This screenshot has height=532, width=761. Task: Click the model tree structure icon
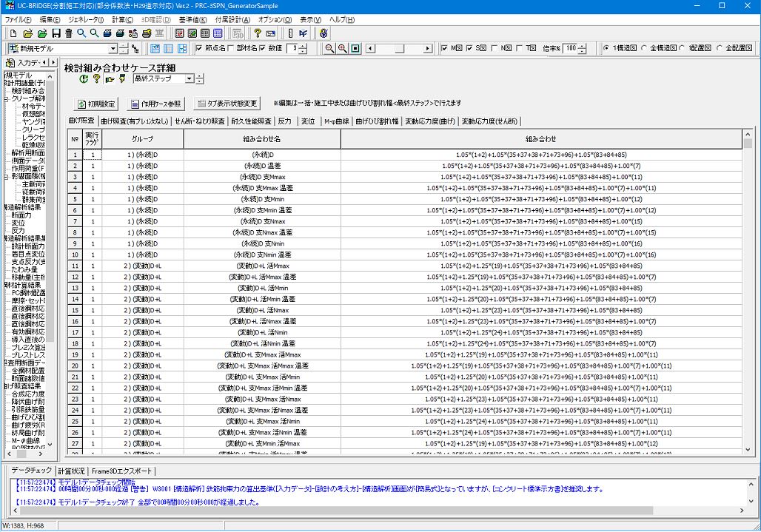coord(135,49)
